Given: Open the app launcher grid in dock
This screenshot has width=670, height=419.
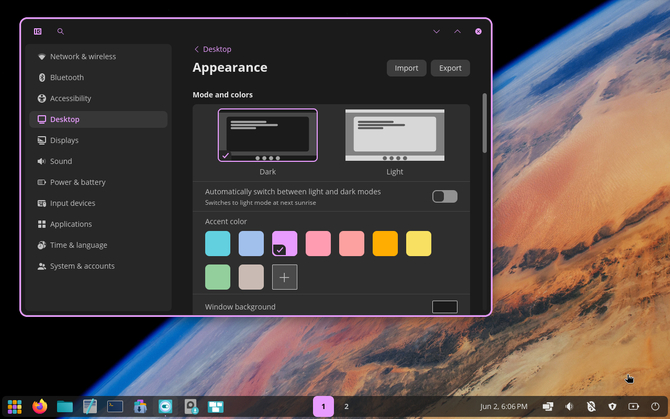Looking at the screenshot, I should coord(15,406).
